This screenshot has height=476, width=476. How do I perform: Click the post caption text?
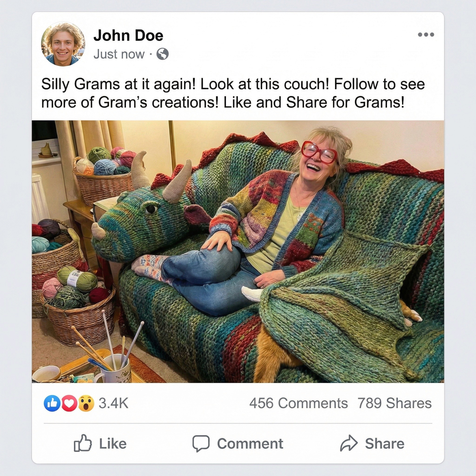(233, 93)
